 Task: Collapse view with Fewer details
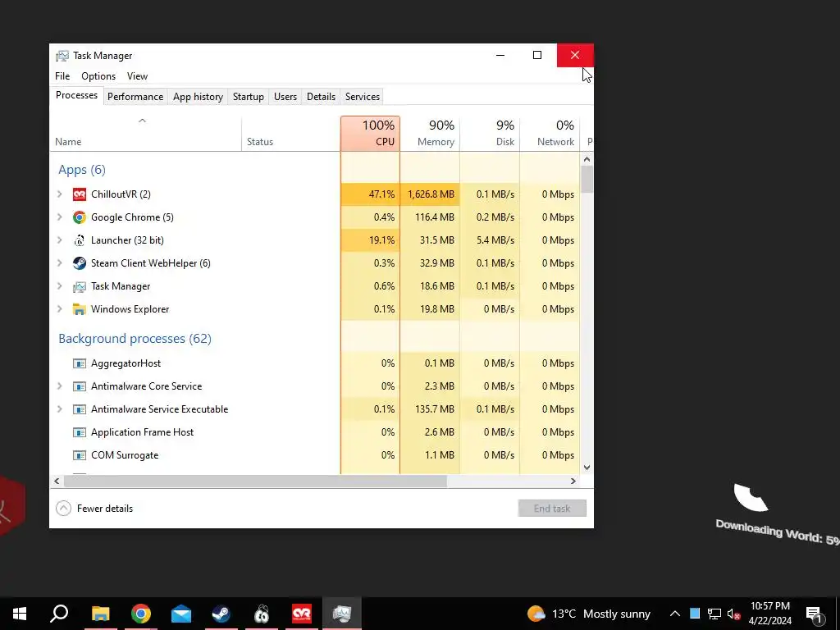click(x=94, y=509)
